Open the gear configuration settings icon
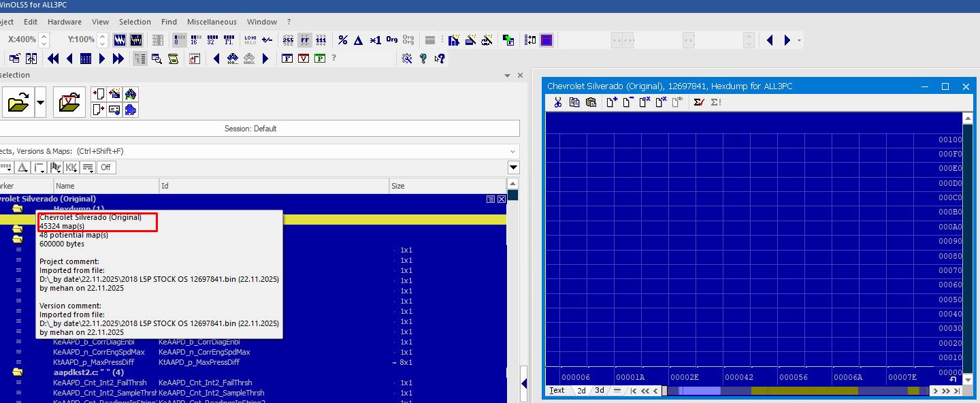Screen dimensions: 980x403 (x=407, y=59)
